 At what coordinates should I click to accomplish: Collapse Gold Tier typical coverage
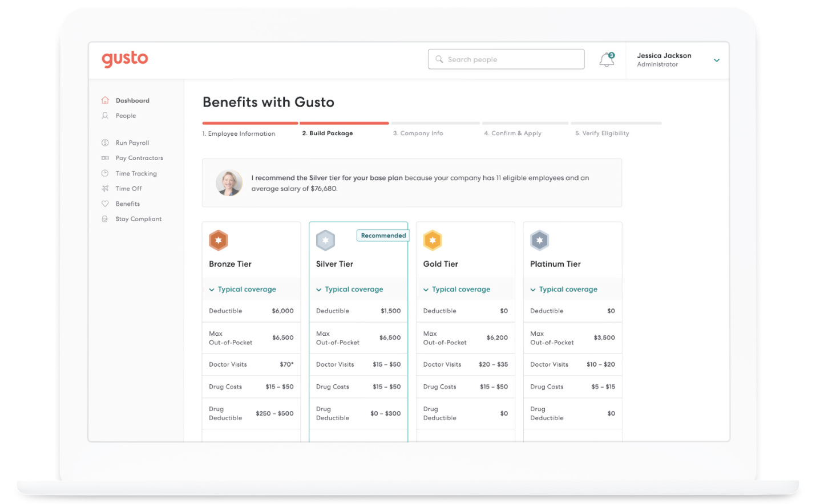coord(457,290)
